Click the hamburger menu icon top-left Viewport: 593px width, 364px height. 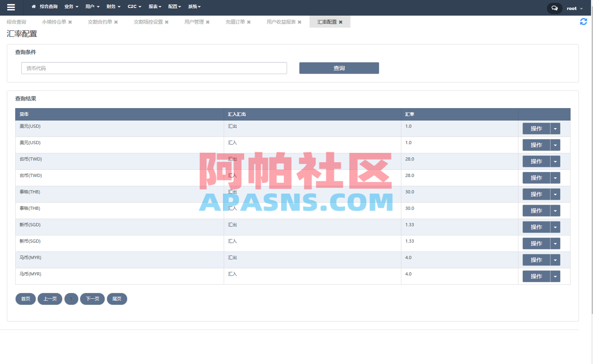11,7
